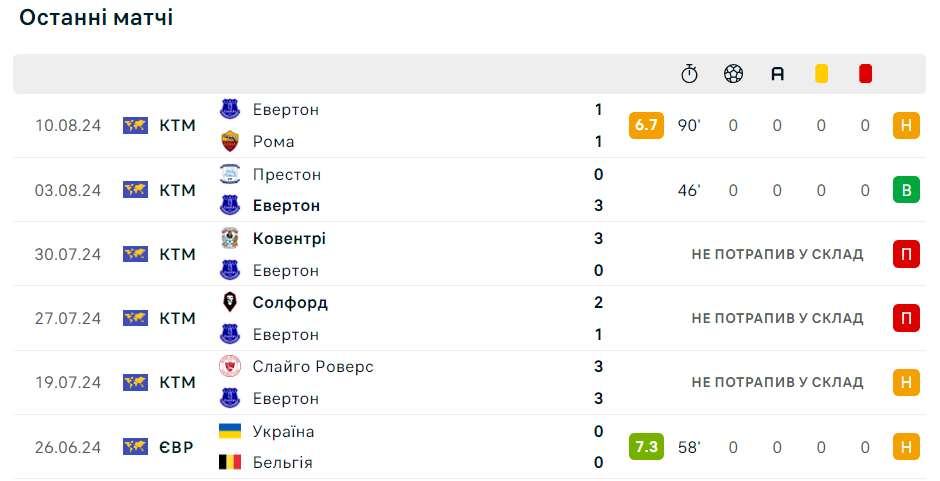Click the Salford club crest
Viewport: 940px width, 481px height.
pos(230,302)
